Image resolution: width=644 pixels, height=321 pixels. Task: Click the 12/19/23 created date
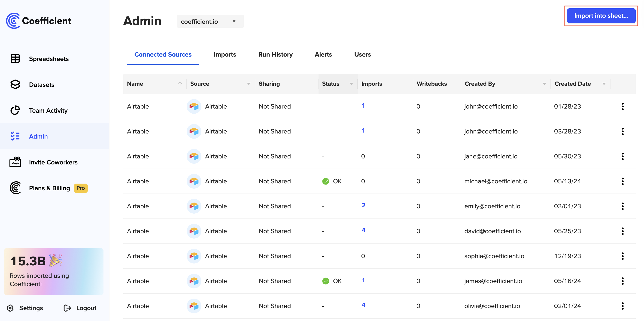click(x=568, y=256)
